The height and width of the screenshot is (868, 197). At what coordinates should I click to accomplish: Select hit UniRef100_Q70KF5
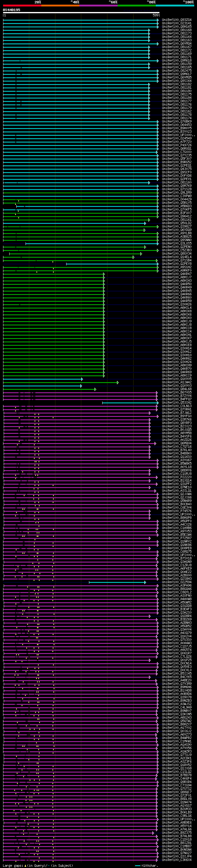click(x=177, y=210)
